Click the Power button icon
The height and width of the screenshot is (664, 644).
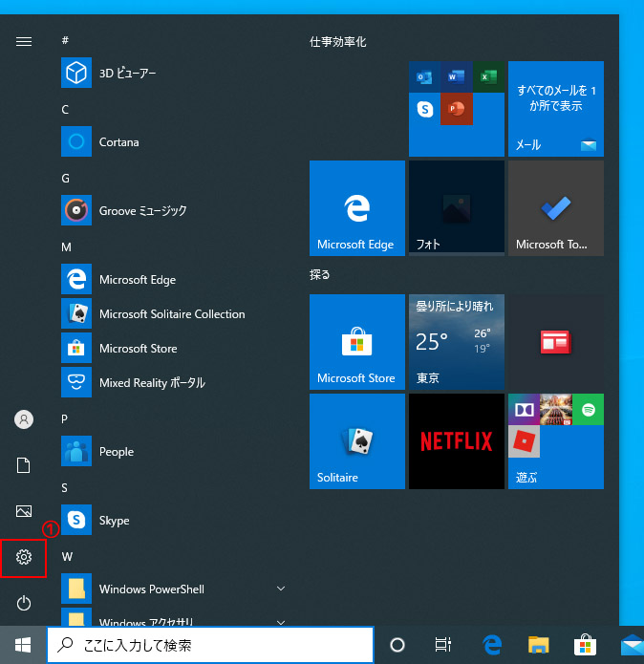point(24,603)
